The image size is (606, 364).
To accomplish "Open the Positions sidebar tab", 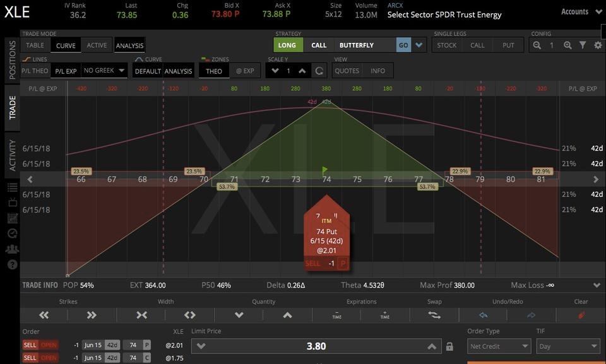I will (x=12, y=60).
